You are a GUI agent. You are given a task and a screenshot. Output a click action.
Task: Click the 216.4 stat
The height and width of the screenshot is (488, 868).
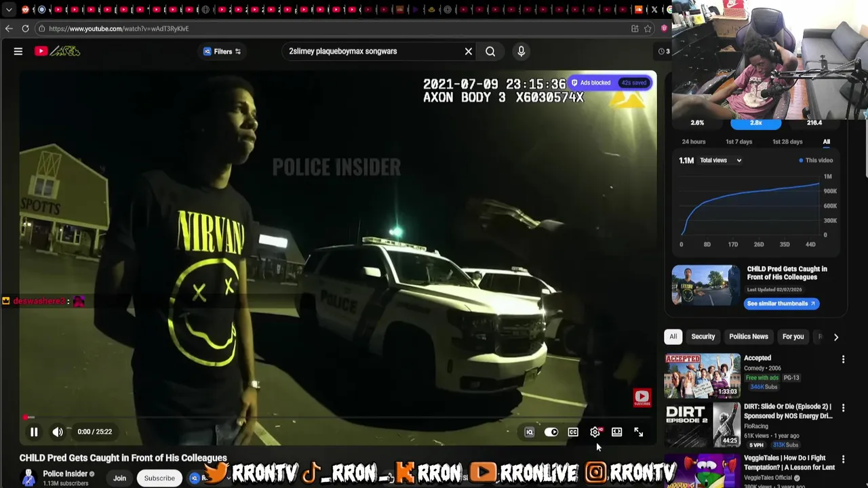pos(814,123)
